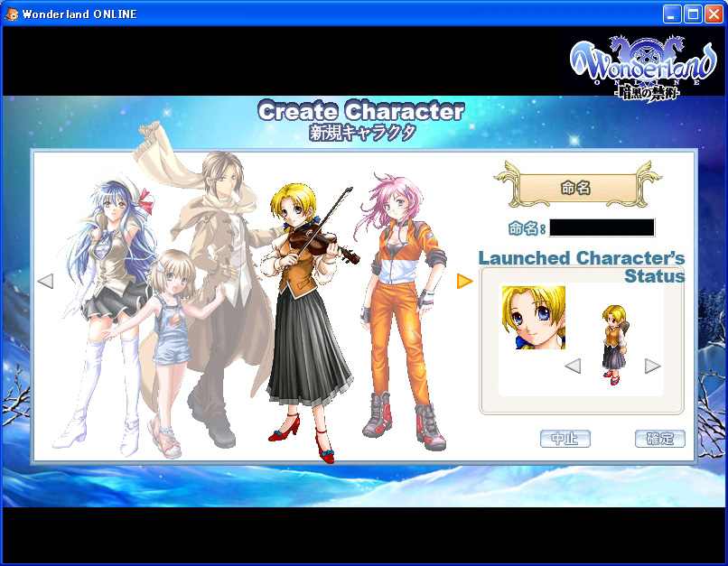Viewport: 728px width, 566px height.
Task: Close the Wonderland ONLINE window
Action: (714, 14)
